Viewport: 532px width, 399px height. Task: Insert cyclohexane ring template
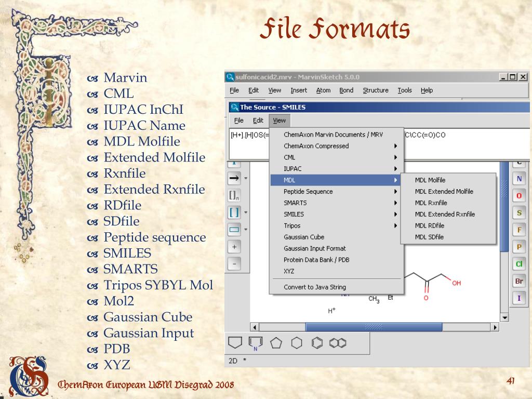pyautogui.click(x=297, y=343)
